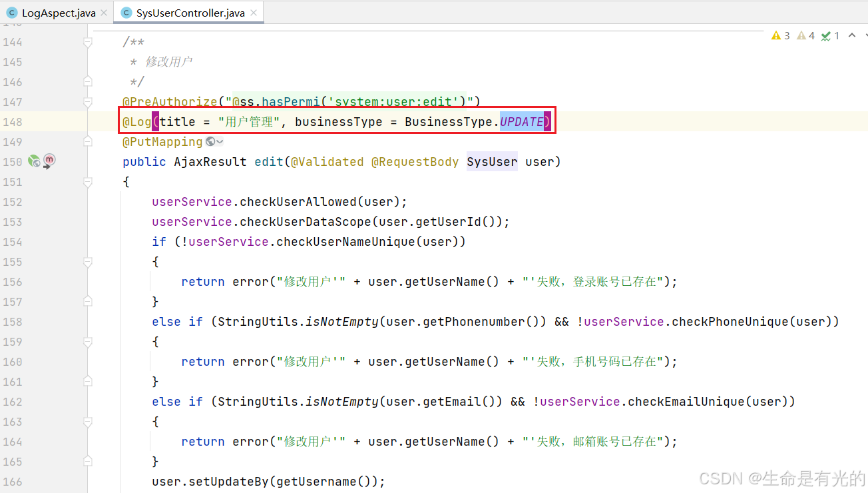868x493 pixels.
Task: Collapse the method body fold at line 151
Action: pyautogui.click(x=87, y=181)
